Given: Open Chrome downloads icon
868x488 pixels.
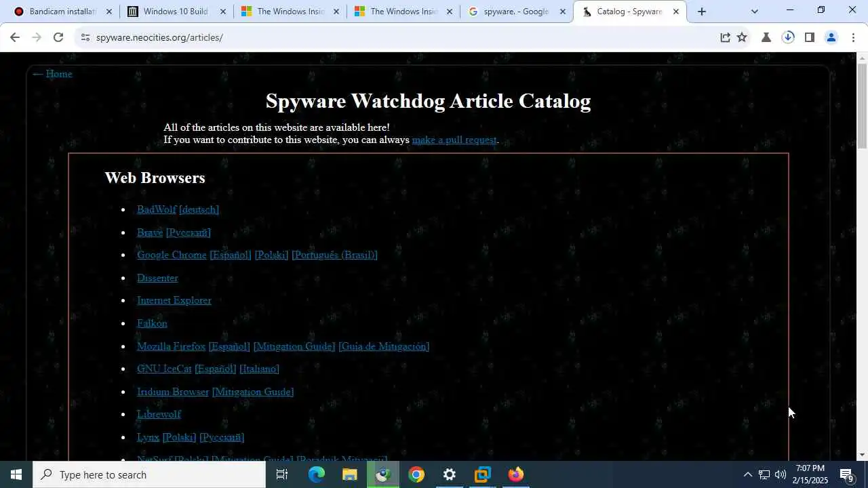Looking at the screenshot, I should [x=788, y=37].
